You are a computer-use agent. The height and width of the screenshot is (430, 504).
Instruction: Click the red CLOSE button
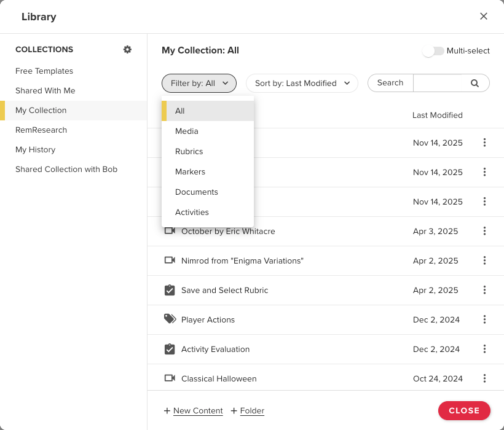pos(464,410)
